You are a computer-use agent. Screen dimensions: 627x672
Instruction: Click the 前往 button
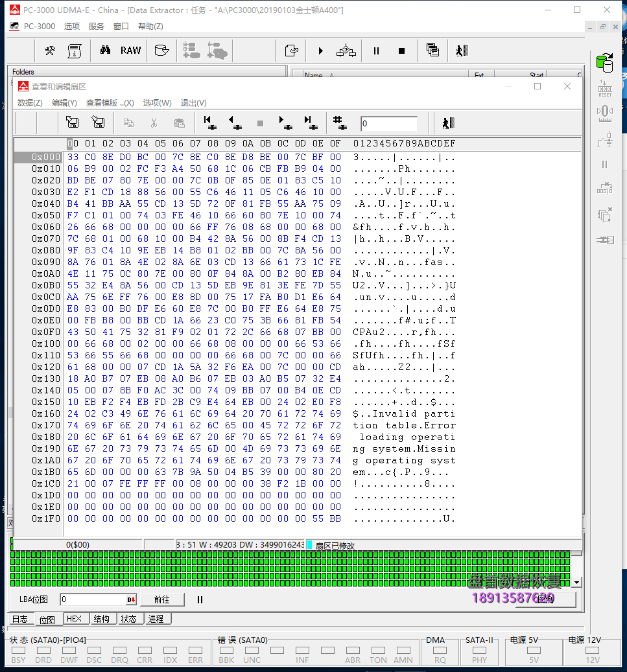pos(162,599)
